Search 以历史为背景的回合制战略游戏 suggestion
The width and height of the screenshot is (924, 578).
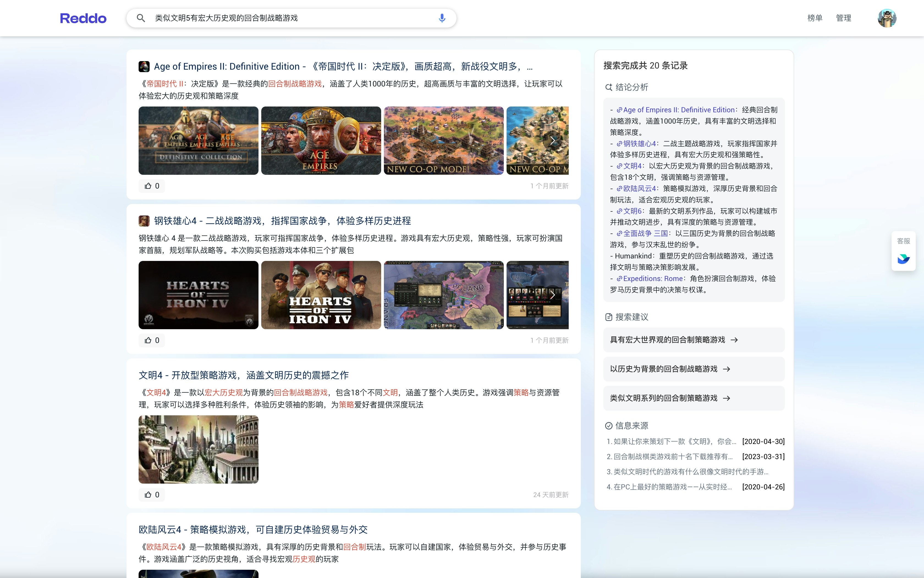click(694, 369)
